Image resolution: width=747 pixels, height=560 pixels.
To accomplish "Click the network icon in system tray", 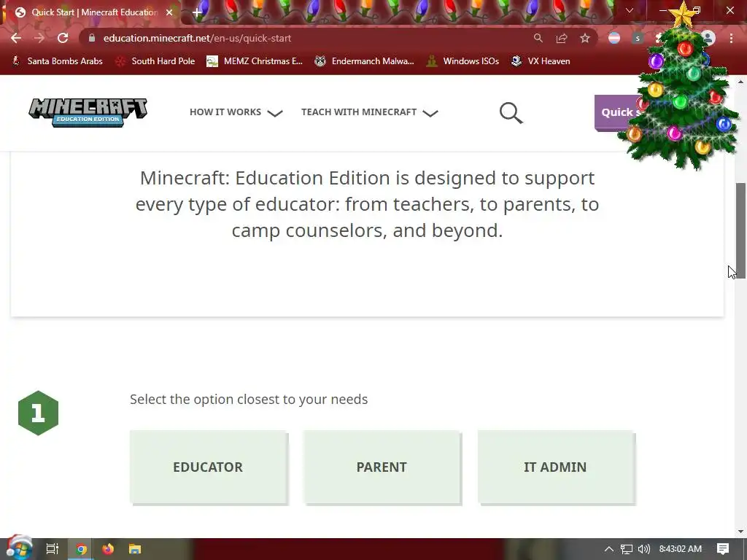I will tap(627, 549).
